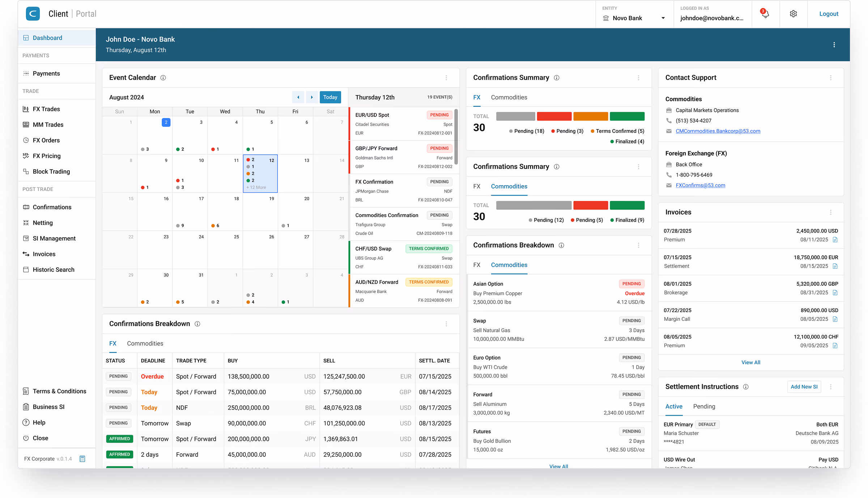Switch bottom breakdown table to Commodities tab

145,344
